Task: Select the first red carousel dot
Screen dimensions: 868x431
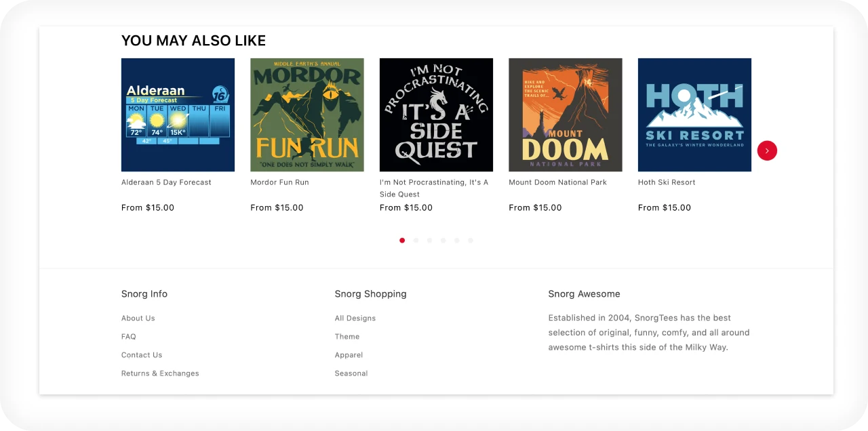Action: pyautogui.click(x=402, y=240)
